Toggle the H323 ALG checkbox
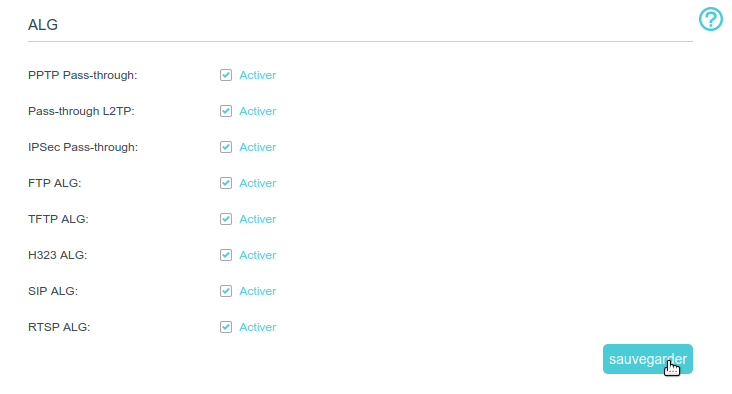732x394 pixels. coord(226,255)
